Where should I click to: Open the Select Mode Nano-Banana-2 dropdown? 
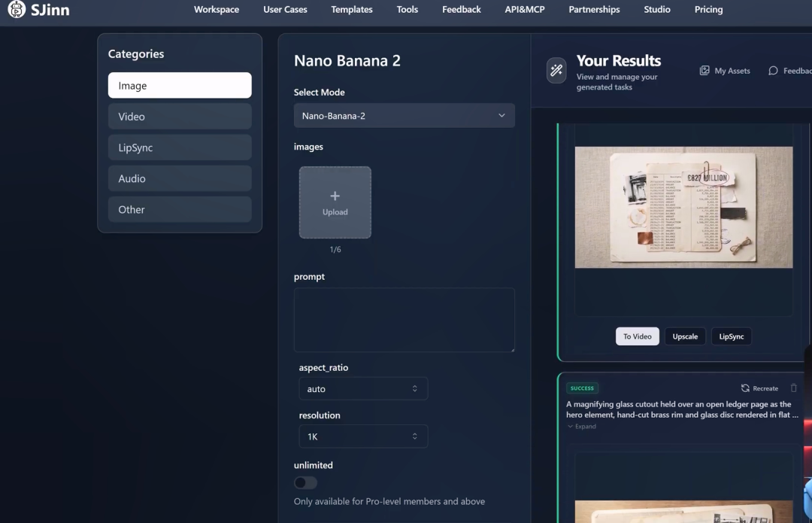404,116
